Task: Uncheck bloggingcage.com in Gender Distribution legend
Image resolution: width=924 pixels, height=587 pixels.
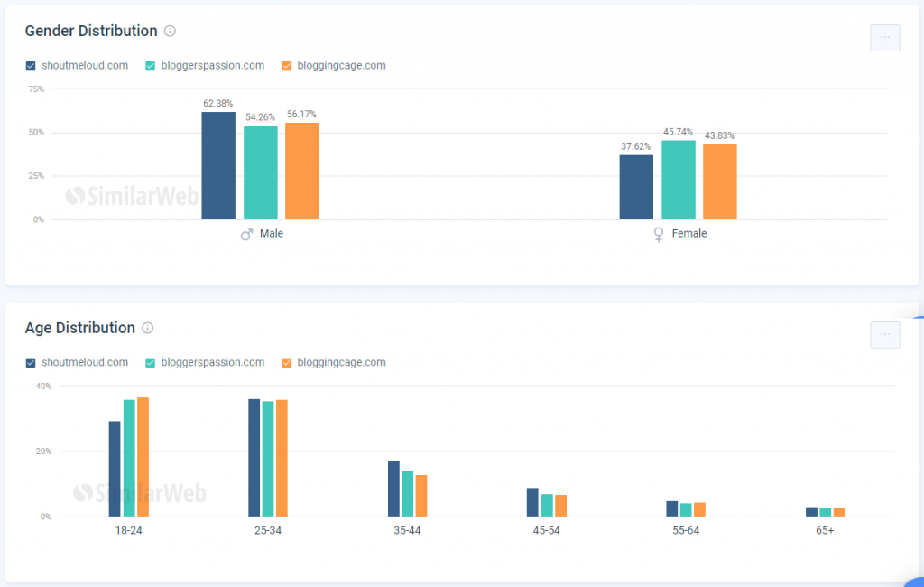Action: tap(286, 66)
